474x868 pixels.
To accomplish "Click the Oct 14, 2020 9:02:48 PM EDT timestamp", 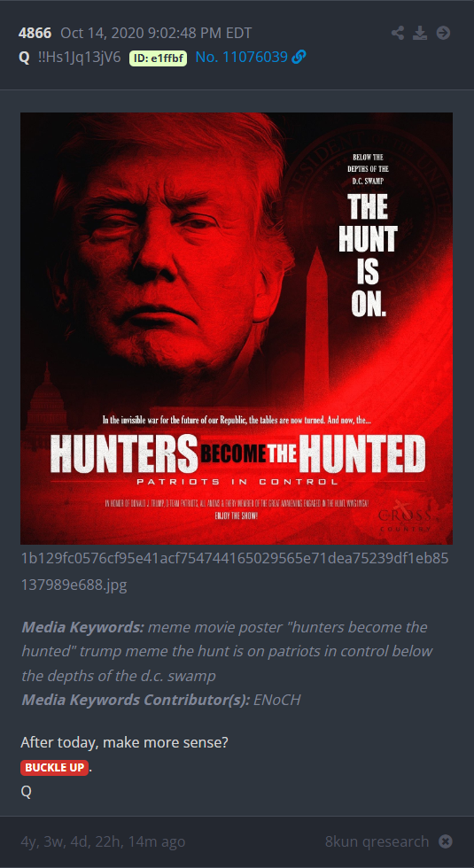I will pyautogui.click(x=156, y=34).
